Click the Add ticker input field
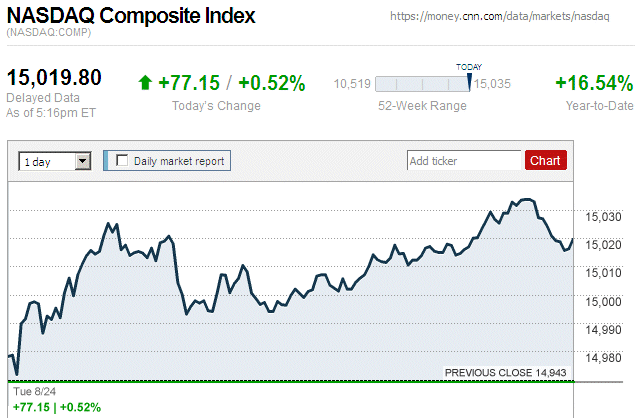Viewport: 640px width, 420px height. [464, 160]
